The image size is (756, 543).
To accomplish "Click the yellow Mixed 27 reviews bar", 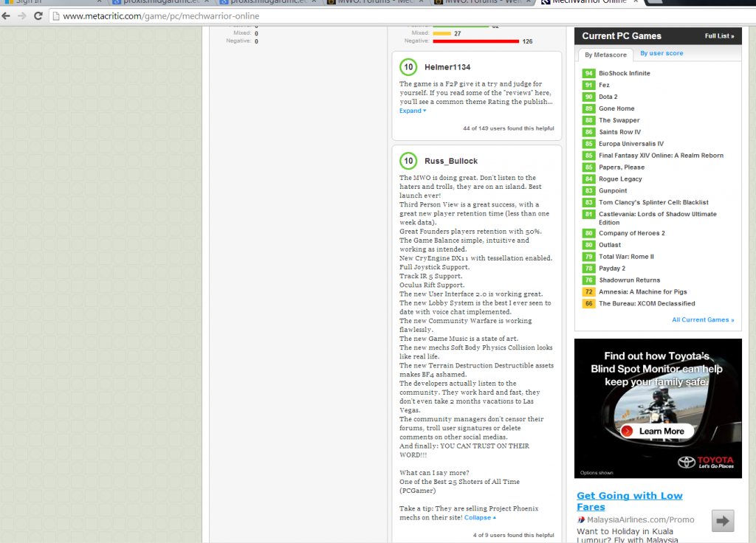I will pos(441,34).
